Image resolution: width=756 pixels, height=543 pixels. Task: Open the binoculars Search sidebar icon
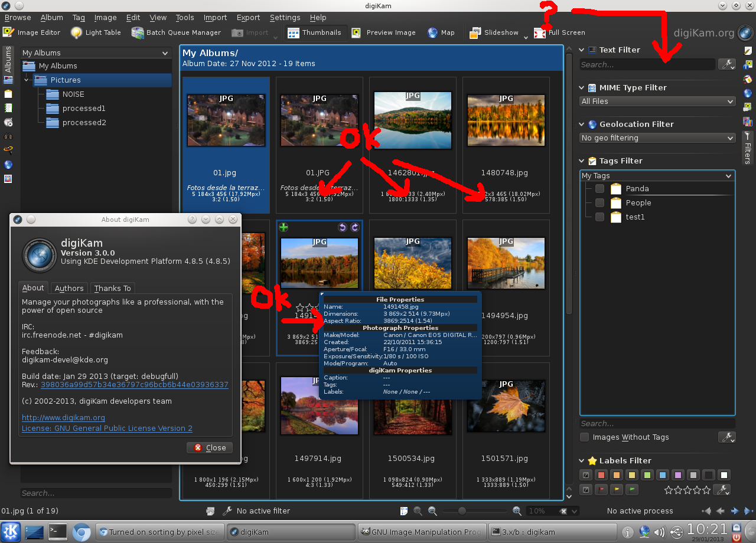[x=8, y=136]
